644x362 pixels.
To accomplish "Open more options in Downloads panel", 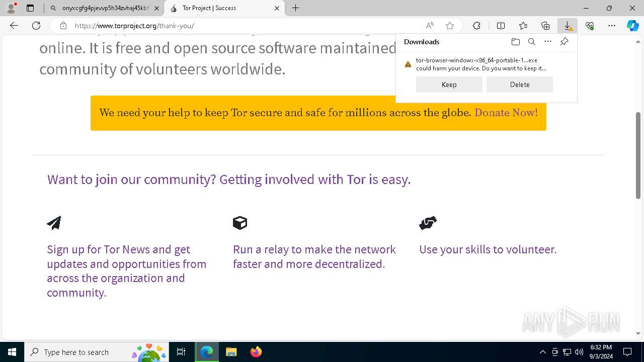I will coord(548,42).
